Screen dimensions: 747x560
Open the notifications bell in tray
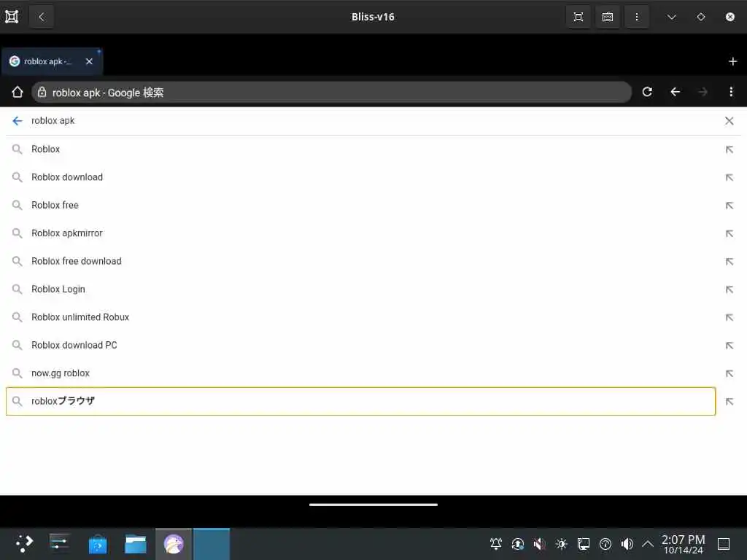(x=496, y=544)
